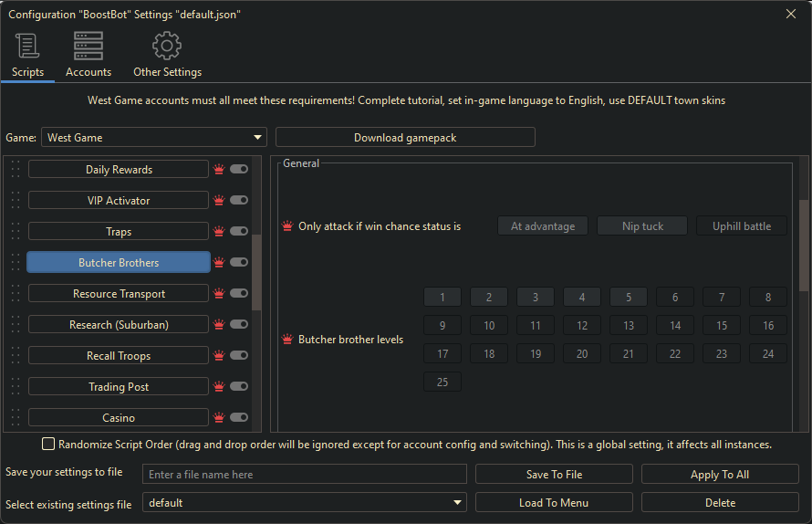Open Other Settings gear icon
812x524 pixels.
pyautogui.click(x=167, y=47)
